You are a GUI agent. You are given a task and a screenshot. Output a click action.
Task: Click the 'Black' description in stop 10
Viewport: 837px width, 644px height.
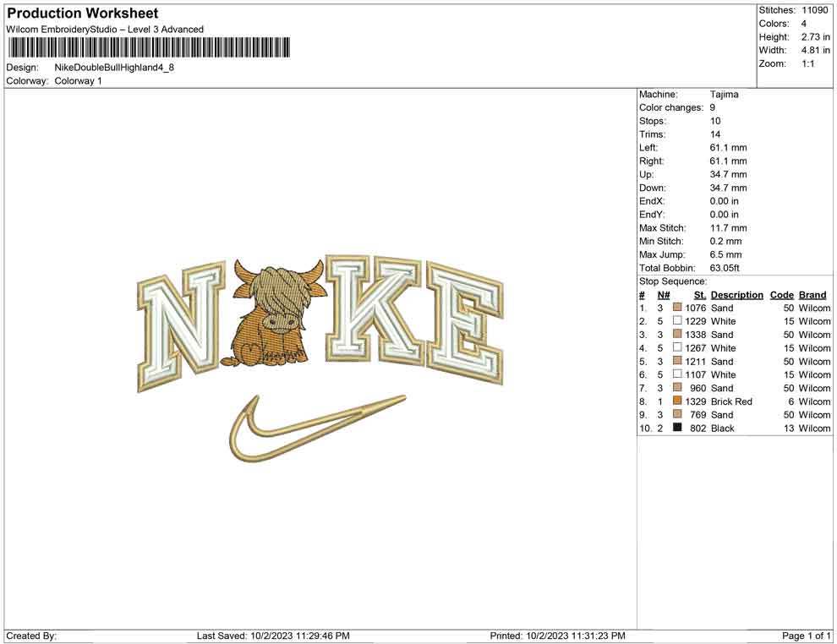pos(722,428)
